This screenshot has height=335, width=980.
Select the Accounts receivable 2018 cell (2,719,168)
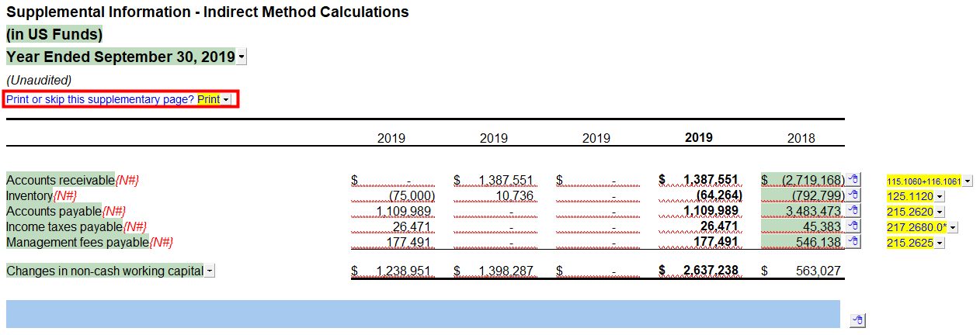804,180
